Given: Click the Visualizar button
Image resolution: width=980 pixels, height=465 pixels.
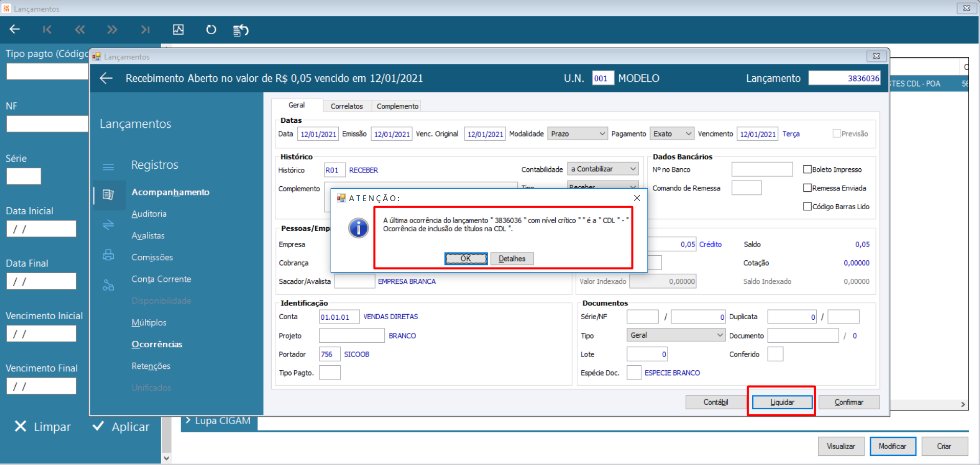Looking at the screenshot, I should tap(841, 446).
